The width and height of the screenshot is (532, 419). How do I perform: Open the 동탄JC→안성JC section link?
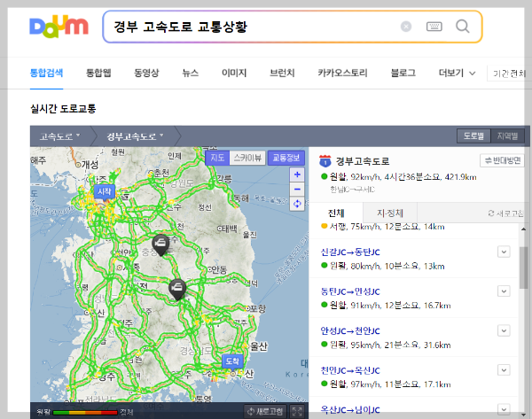coord(350,291)
